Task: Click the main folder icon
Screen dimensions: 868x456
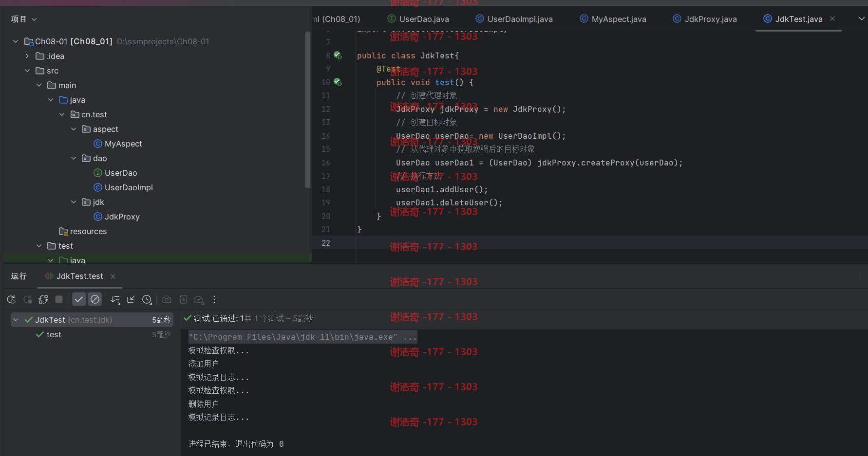Action: tap(52, 85)
